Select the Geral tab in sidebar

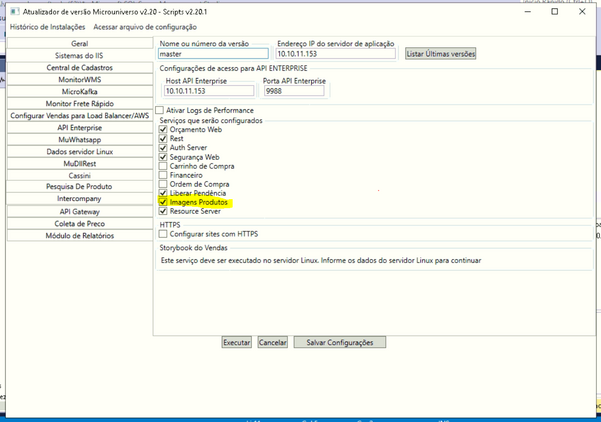[80, 44]
